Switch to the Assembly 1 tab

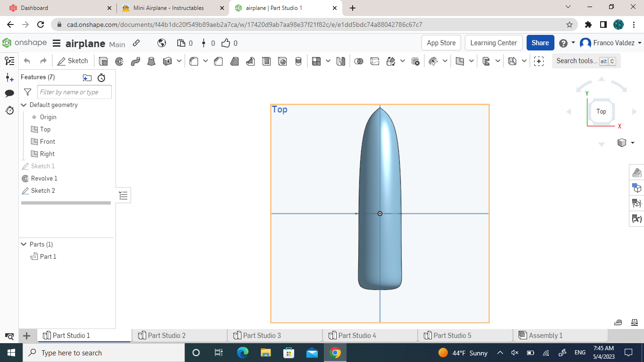pyautogui.click(x=547, y=335)
